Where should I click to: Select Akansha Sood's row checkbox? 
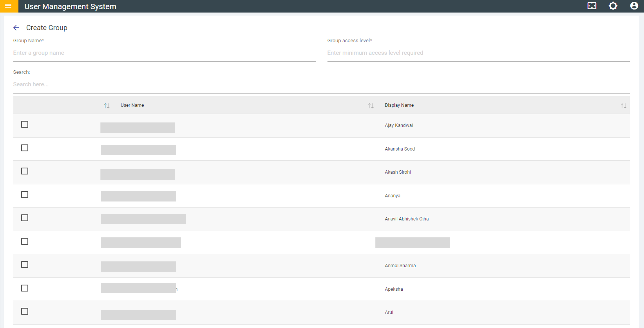pyautogui.click(x=25, y=148)
